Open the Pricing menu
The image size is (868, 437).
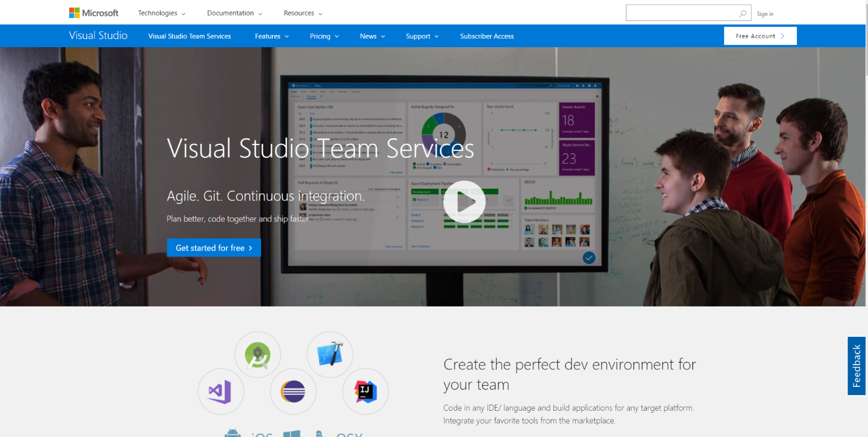coord(324,36)
